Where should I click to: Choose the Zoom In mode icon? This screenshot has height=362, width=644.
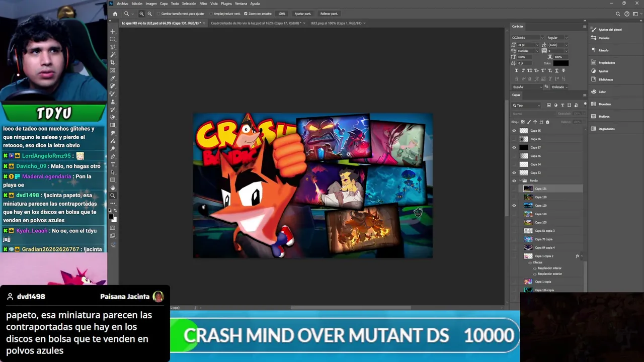[x=141, y=14]
